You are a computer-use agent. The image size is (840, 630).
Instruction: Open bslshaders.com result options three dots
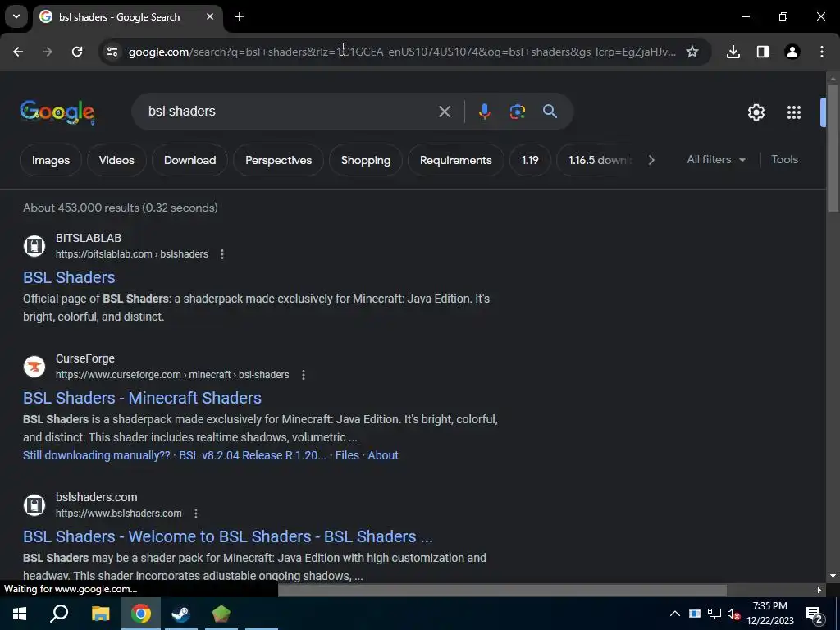196,514
